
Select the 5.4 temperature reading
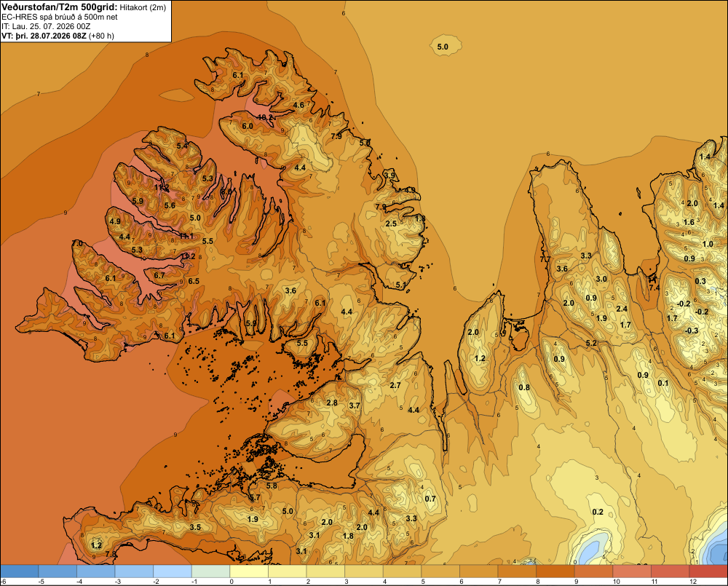[x=182, y=146]
